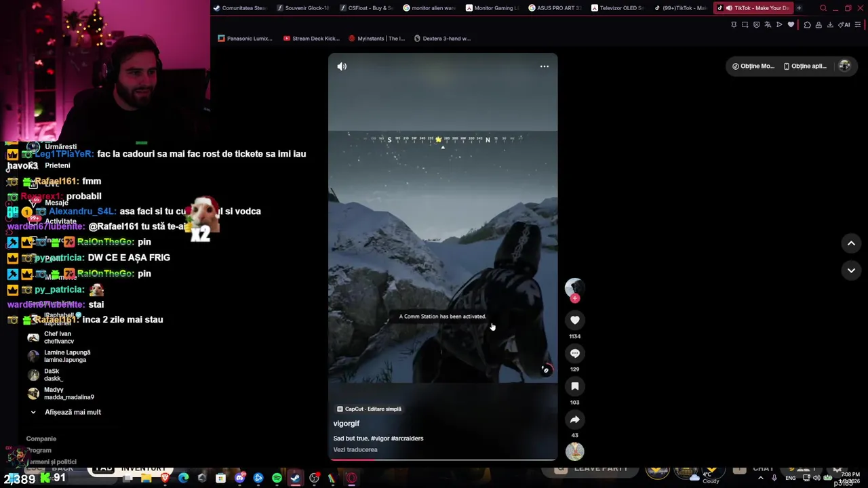868x488 pixels.
Task: Save the video using the bookmark icon
Action: (575, 386)
